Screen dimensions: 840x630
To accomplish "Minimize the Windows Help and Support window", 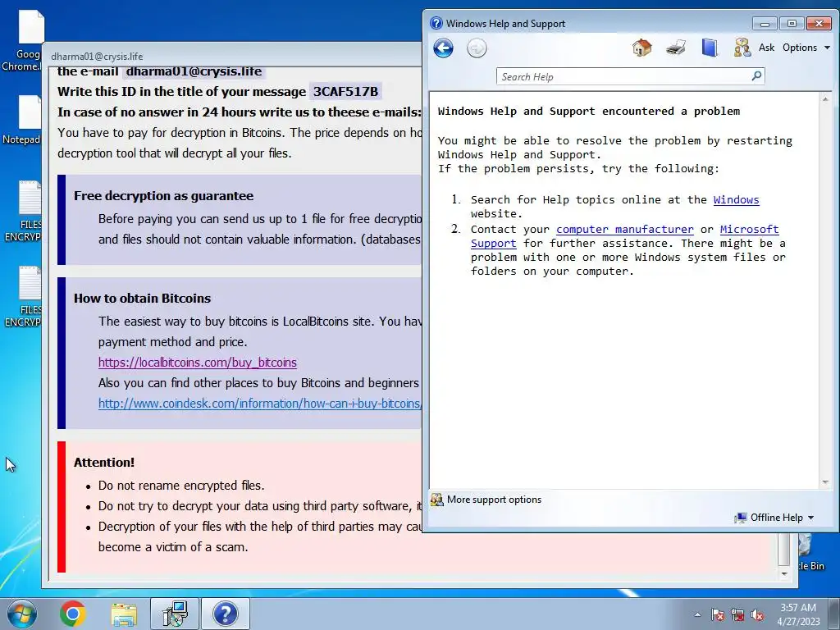I will (765, 24).
